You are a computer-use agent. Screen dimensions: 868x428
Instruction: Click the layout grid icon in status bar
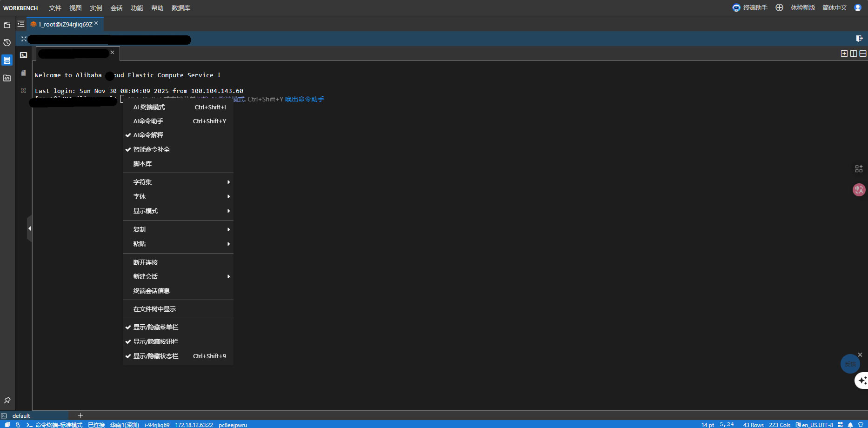pyautogui.click(x=840, y=425)
